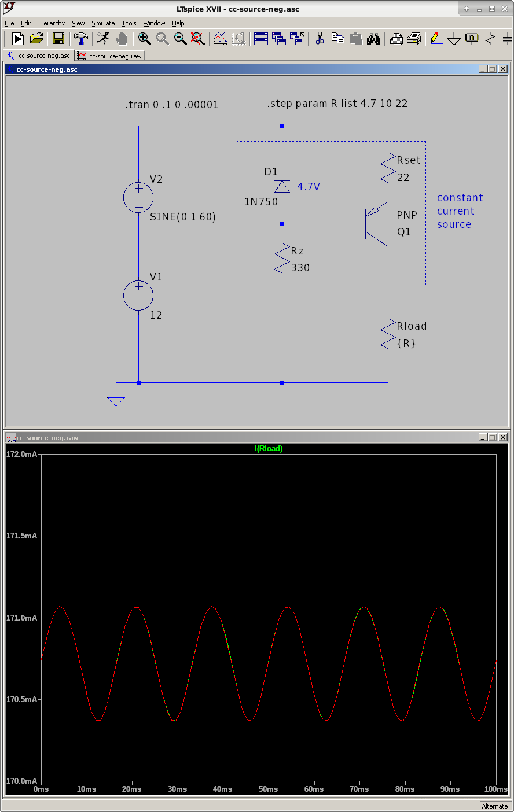
Task: Click the 50ms horizontal axis label
Action: [268, 789]
